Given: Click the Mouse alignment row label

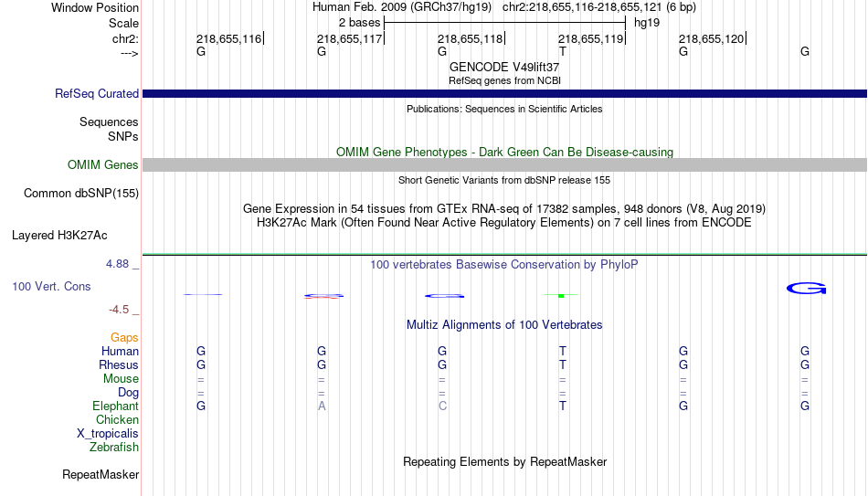Looking at the screenshot, I should point(121,379).
